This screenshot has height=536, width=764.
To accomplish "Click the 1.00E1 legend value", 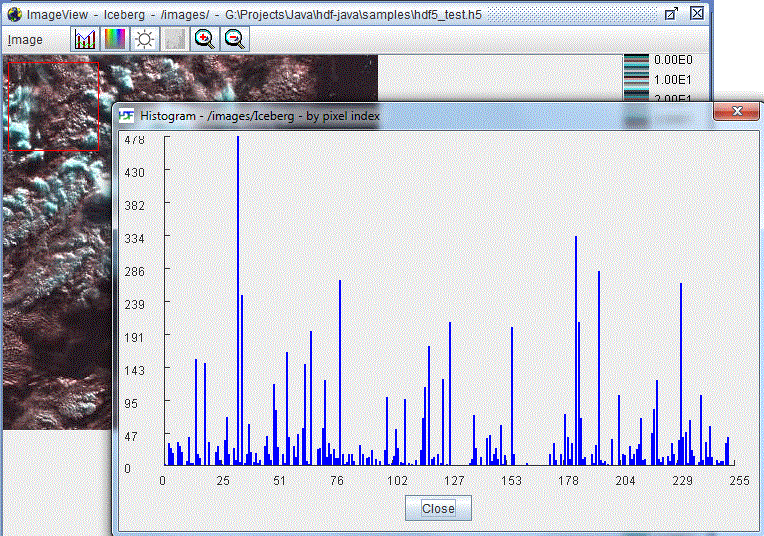I will [672, 79].
